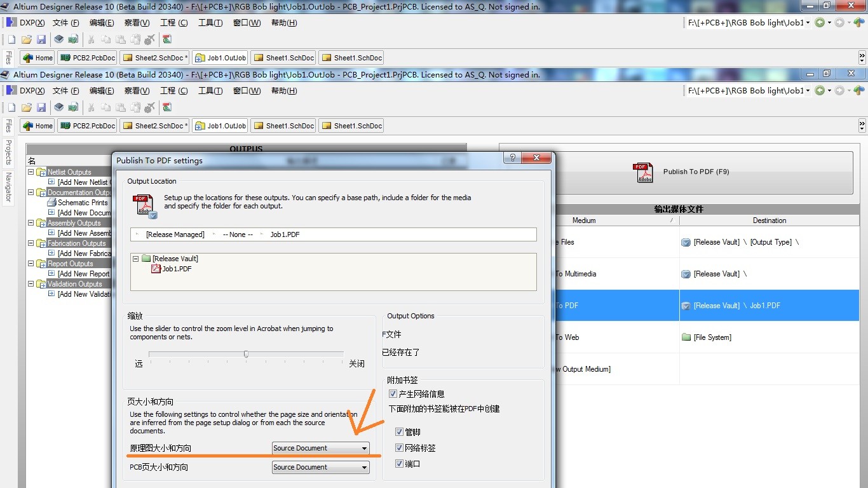Toggle the 产生网络信息 checkbox

[393, 394]
